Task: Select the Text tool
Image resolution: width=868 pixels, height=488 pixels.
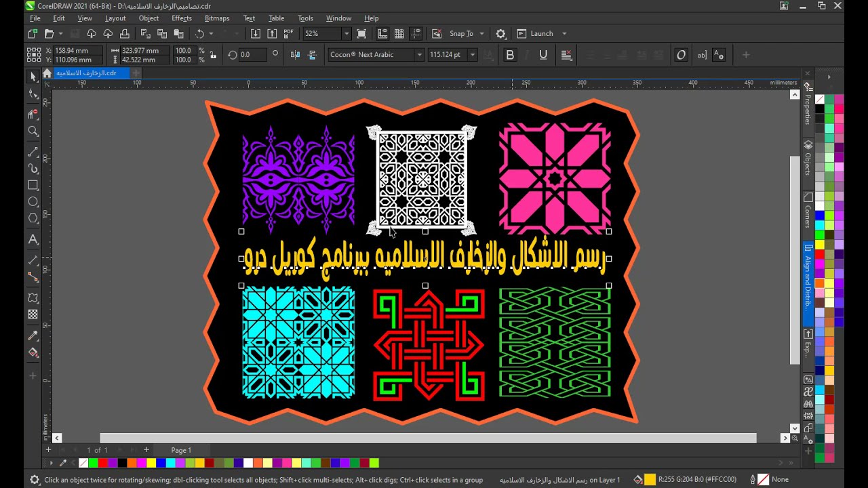Action: click(33, 239)
